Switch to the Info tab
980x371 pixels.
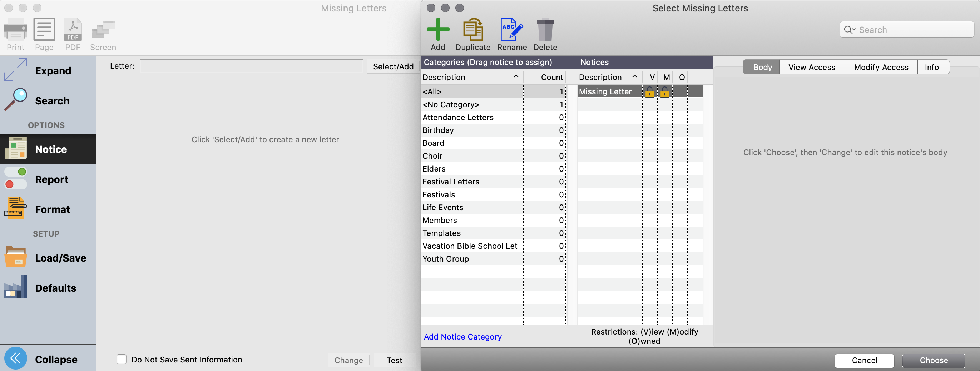[x=931, y=67]
